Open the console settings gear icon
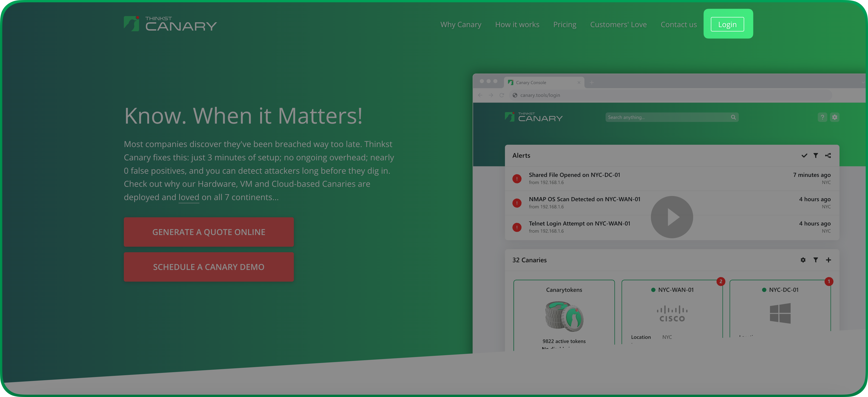Image resolution: width=868 pixels, height=397 pixels. pyautogui.click(x=834, y=117)
